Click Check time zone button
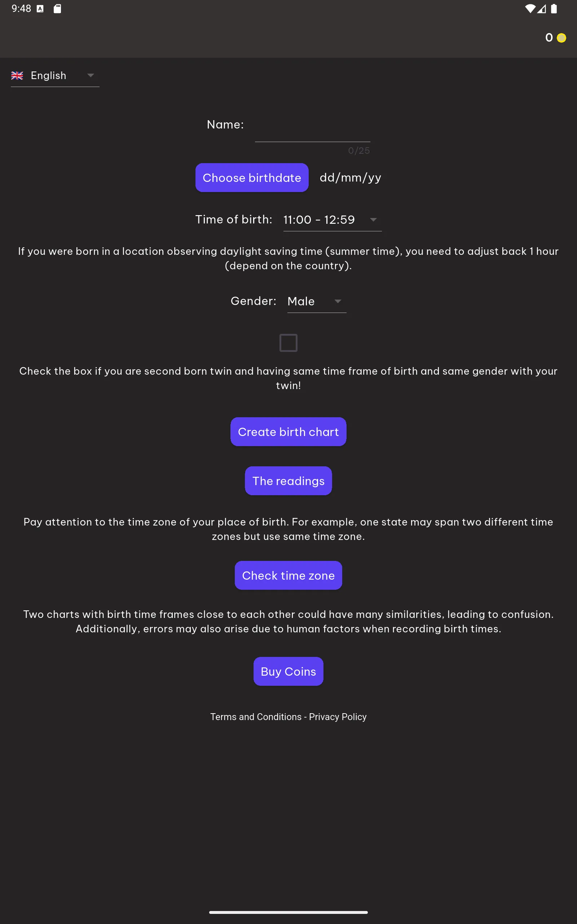This screenshot has width=577, height=924. tap(288, 575)
